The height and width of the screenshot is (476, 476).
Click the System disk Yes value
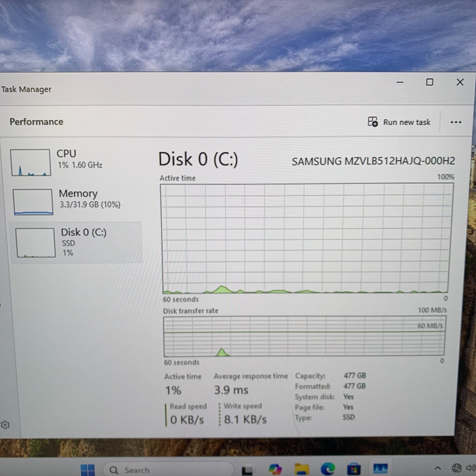click(x=348, y=397)
